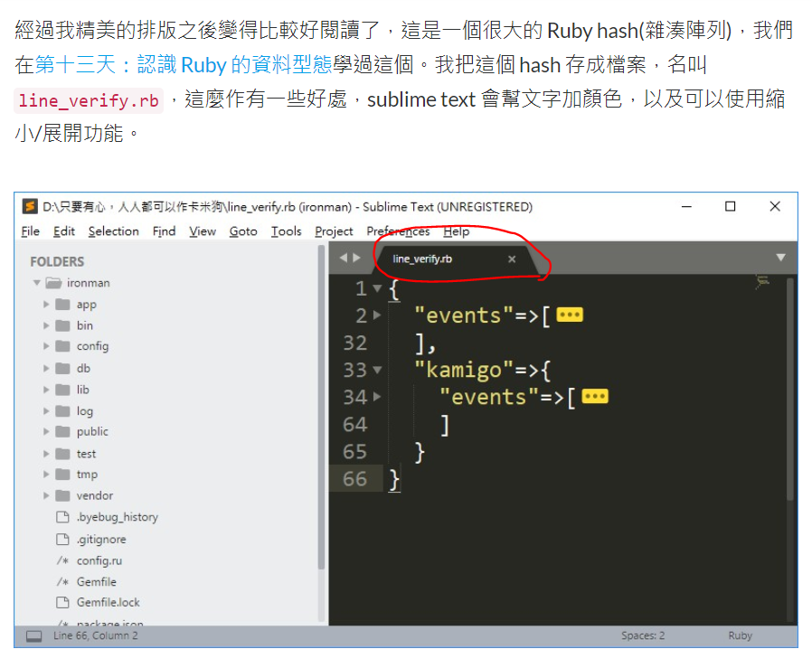This screenshot has width=812, height=668.
Task: Click the editor vertical scrollbar
Action: [x=789, y=389]
